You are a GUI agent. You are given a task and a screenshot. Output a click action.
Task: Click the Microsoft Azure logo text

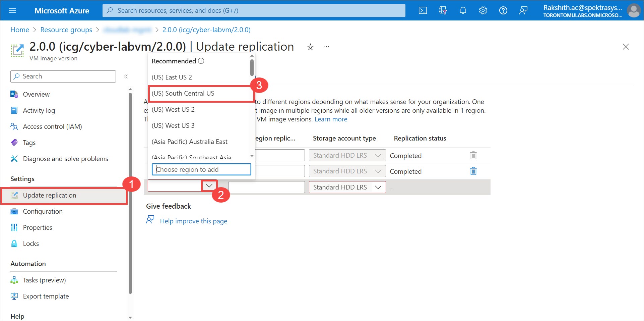(x=62, y=11)
